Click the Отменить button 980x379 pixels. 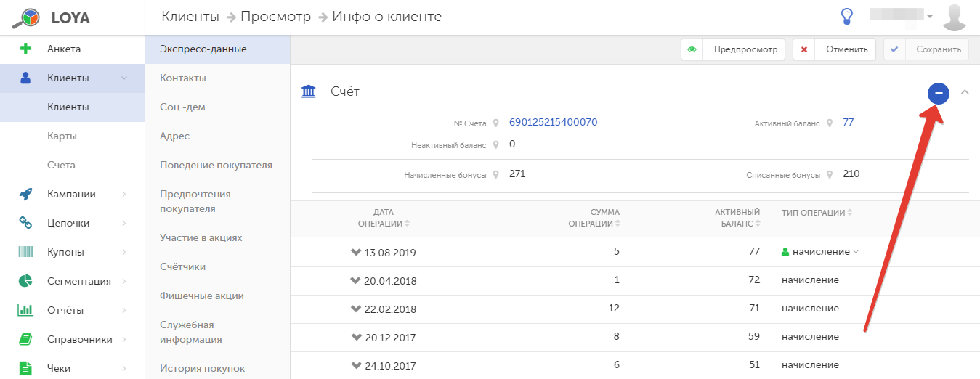(834, 49)
